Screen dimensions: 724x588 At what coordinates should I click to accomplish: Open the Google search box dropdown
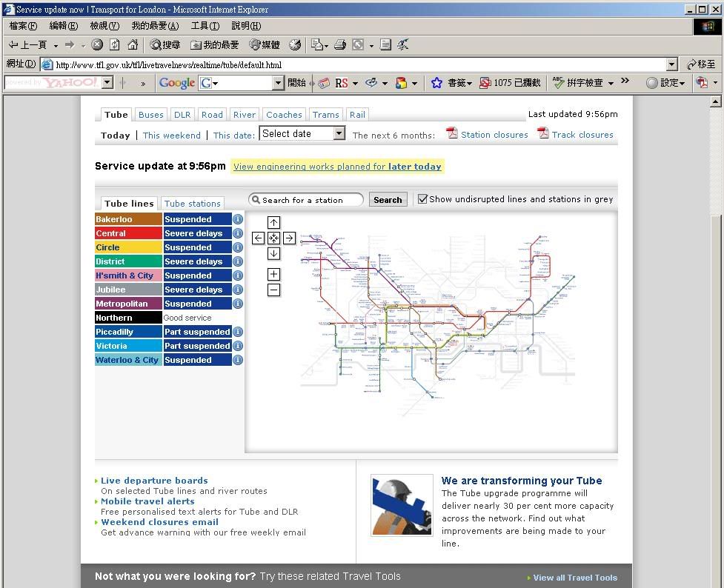(x=277, y=83)
